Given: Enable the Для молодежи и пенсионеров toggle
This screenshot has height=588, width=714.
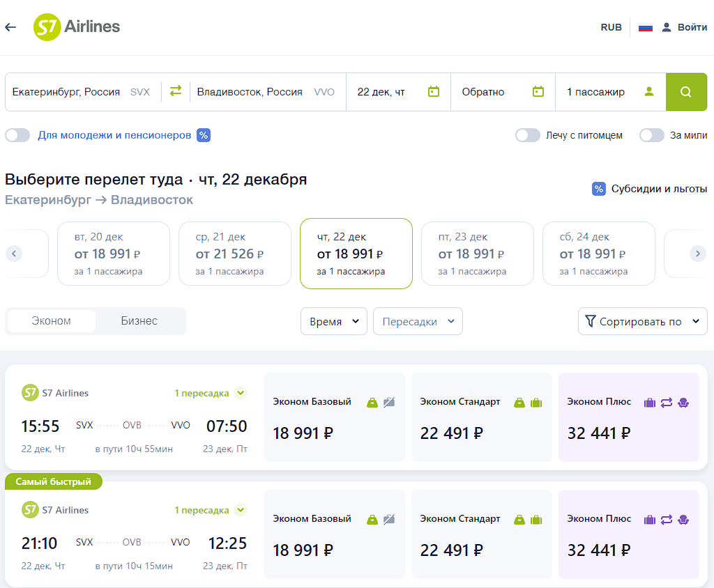Looking at the screenshot, I should 17,135.
